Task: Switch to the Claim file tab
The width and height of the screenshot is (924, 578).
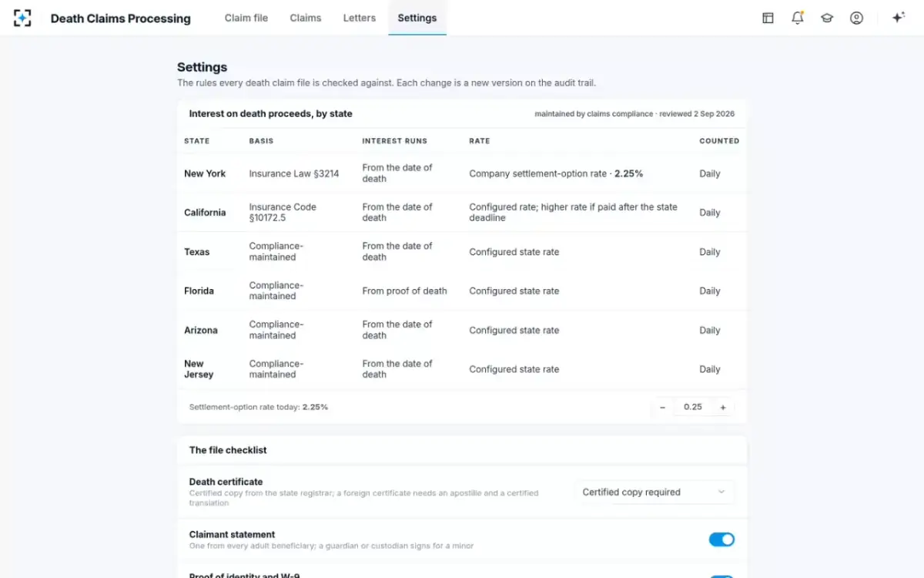Action: tap(246, 18)
